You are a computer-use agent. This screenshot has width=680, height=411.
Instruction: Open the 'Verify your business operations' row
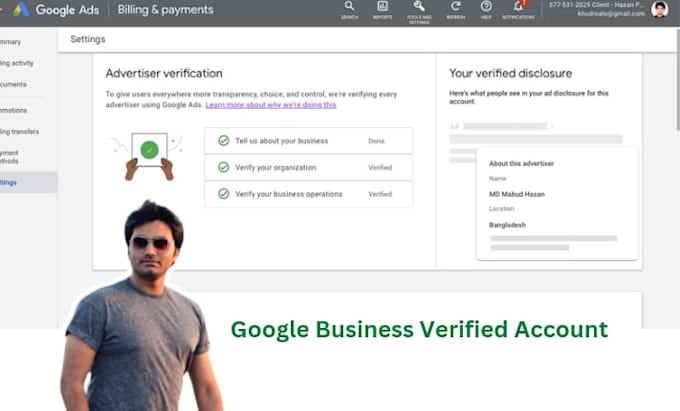[308, 194]
